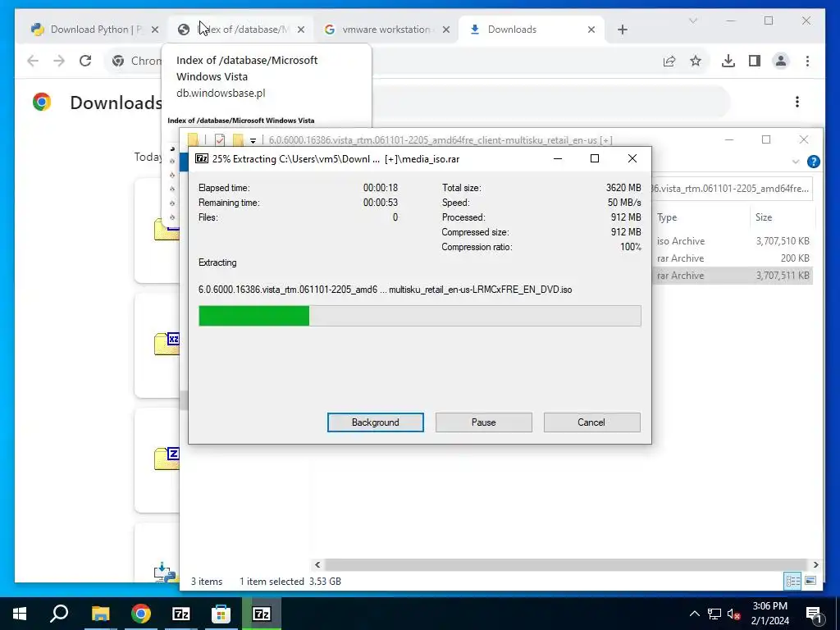Open a new Chrome tab

(622, 30)
